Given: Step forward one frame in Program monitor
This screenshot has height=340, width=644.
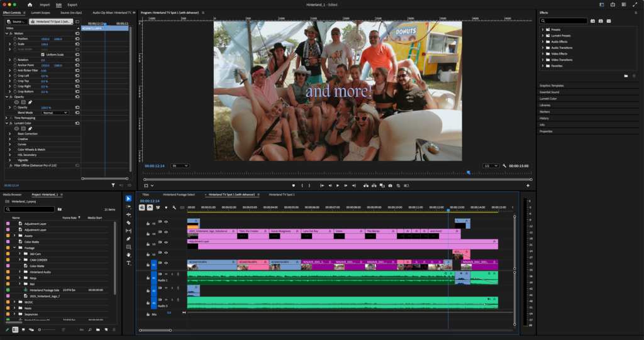Looking at the screenshot, I should point(346,185).
